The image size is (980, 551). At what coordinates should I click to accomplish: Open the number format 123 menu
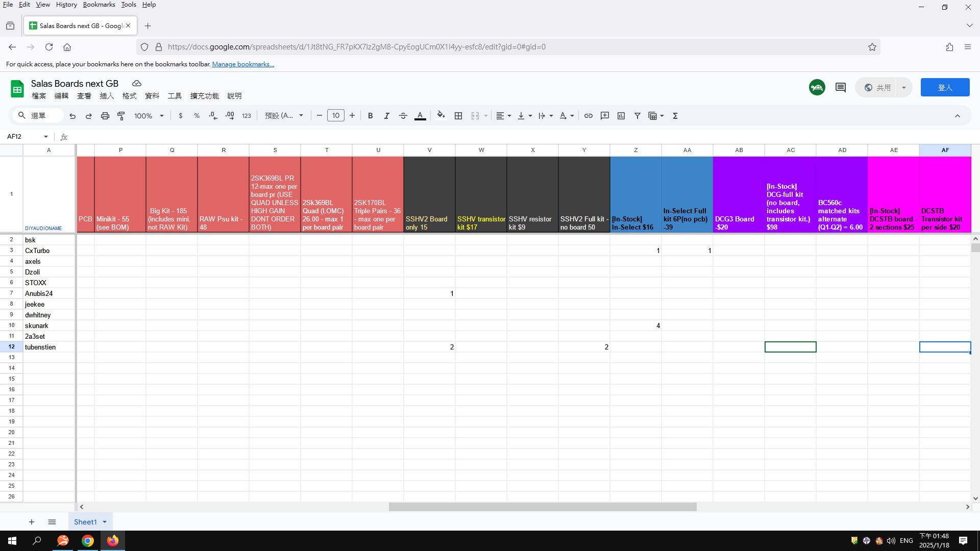click(247, 116)
